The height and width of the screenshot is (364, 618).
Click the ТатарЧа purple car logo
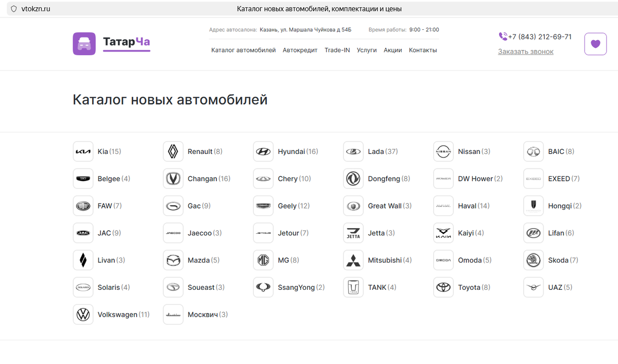[84, 44]
